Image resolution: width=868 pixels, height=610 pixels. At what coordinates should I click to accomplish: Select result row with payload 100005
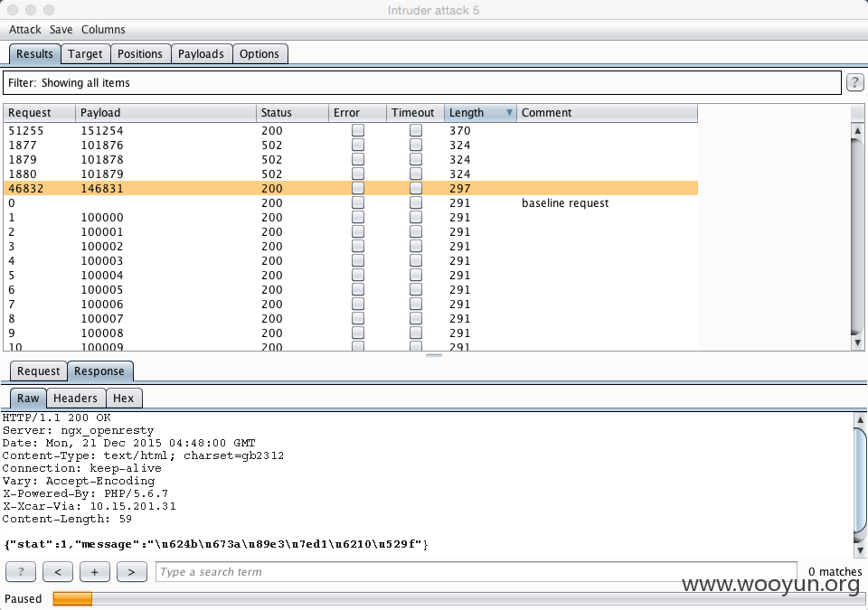click(350, 289)
